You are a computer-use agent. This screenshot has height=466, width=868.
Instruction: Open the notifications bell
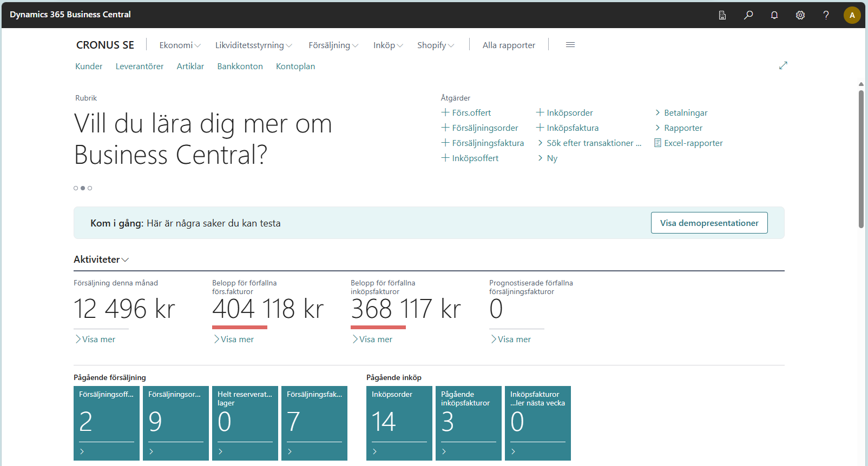click(774, 15)
